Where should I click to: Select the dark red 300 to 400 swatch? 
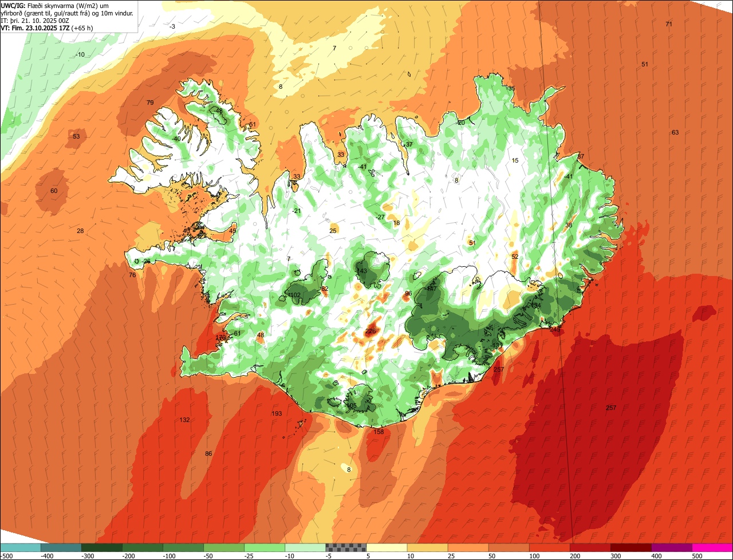coord(630,547)
